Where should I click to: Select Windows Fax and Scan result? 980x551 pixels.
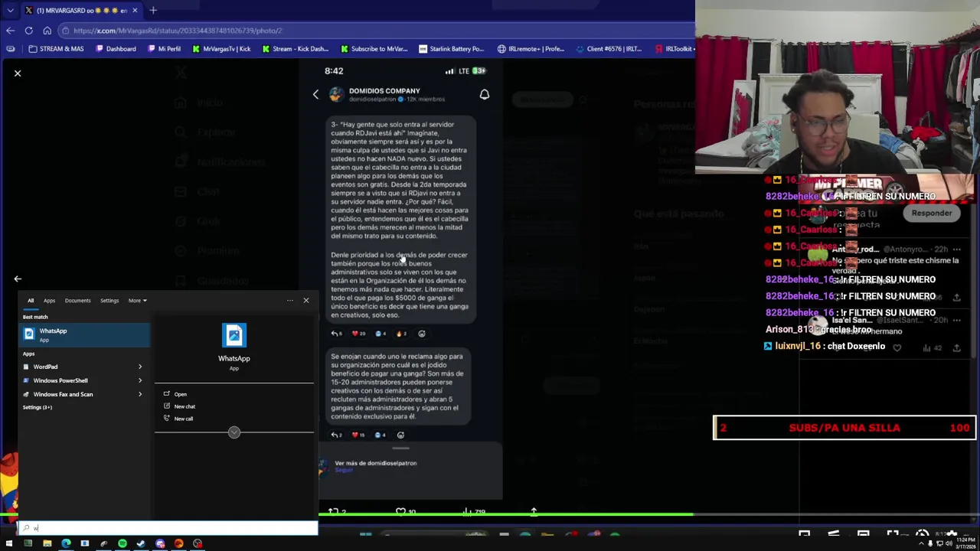pyautogui.click(x=77, y=394)
